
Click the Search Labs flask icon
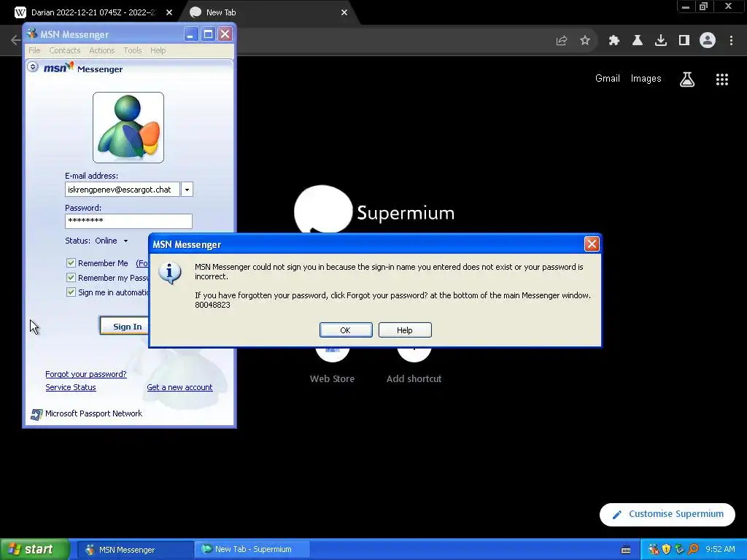tap(687, 79)
